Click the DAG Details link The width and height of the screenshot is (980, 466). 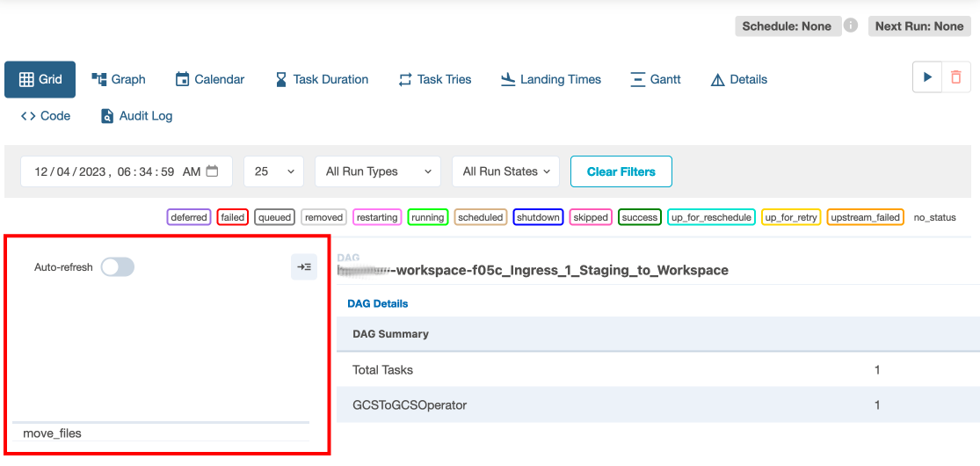[x=378, y=303]
